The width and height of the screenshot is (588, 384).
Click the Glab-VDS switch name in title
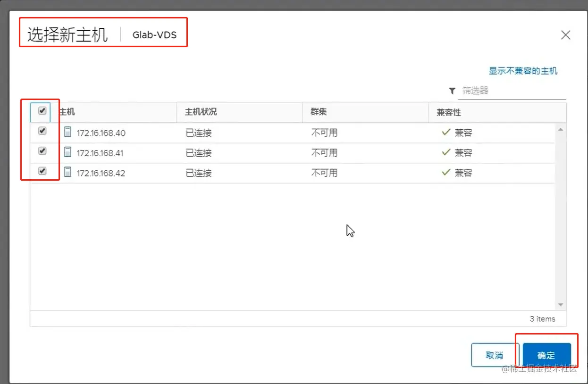154,35
